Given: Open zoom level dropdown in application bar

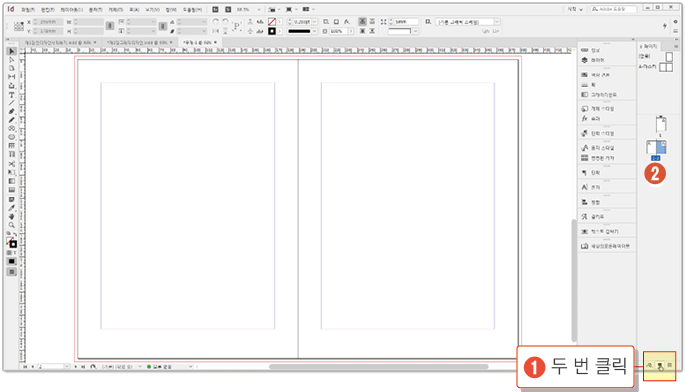Looking at the screenshot, I should point(259,9).
